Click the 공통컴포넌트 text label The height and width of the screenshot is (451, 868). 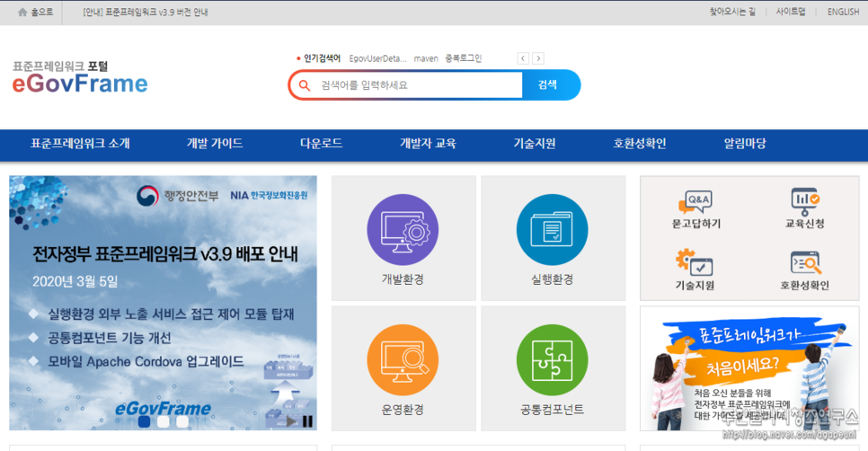[x=552, y=410]
